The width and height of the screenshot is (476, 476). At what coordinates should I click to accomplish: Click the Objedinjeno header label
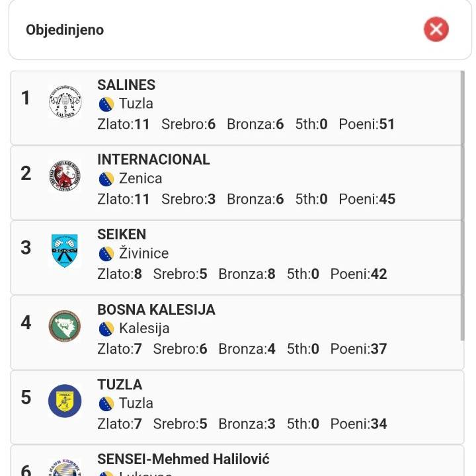[x=65, y=30]
